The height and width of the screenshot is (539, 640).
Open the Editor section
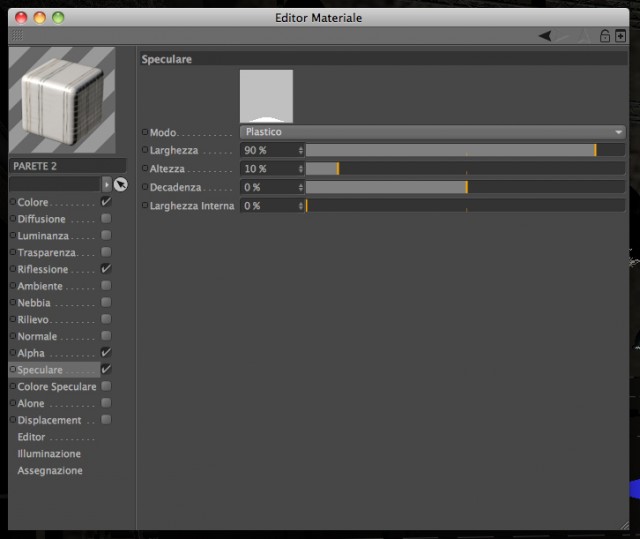(31, 437)
